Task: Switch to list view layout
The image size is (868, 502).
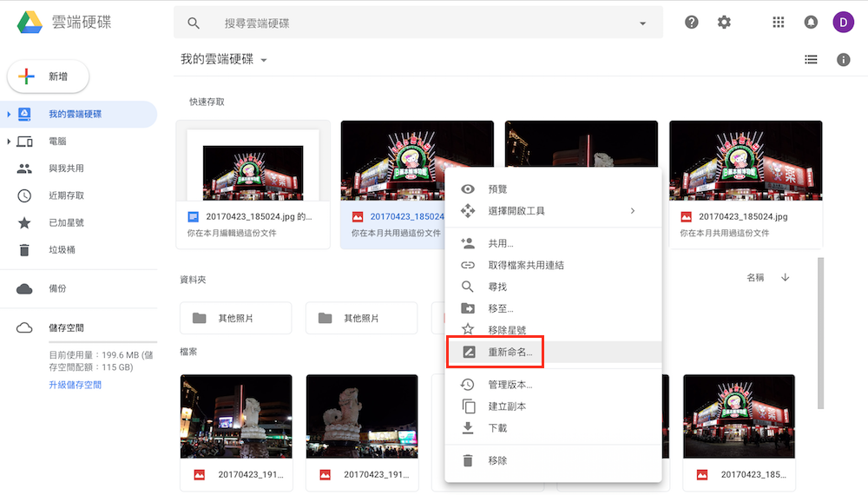Action: pyautogui.click(x=811, y=59)
